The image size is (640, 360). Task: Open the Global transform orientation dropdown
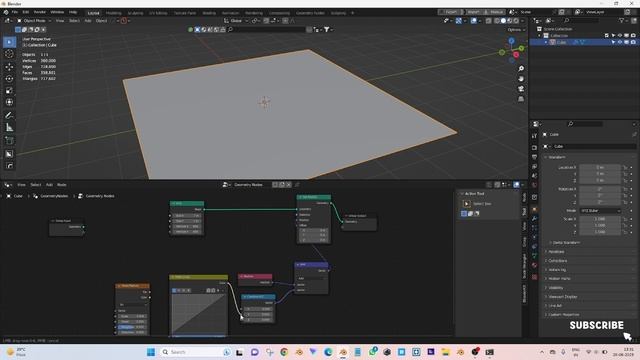click(236, 21)
